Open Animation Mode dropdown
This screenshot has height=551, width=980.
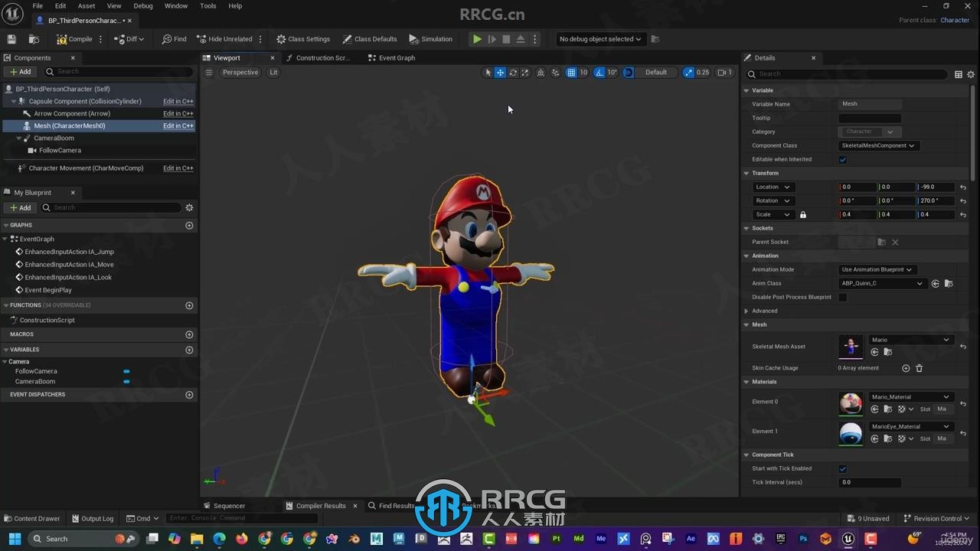pos(877,269)
